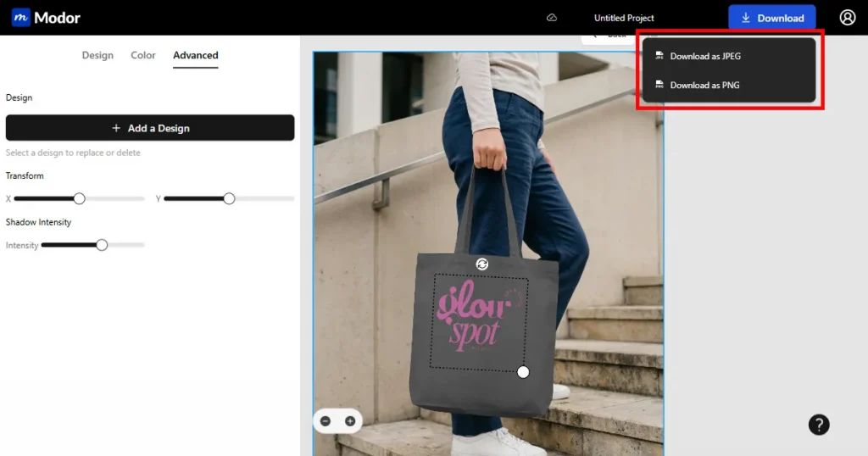Click the Add a Design button
The width and height of the screenshot is (868, 456).
pyautogui.click(x=150, y=128)
